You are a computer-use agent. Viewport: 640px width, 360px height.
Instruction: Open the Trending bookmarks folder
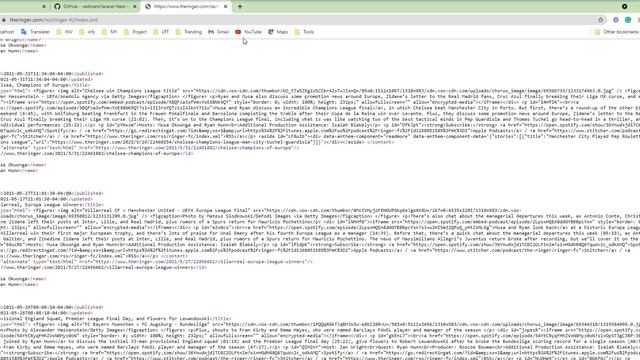coord(189,32)
